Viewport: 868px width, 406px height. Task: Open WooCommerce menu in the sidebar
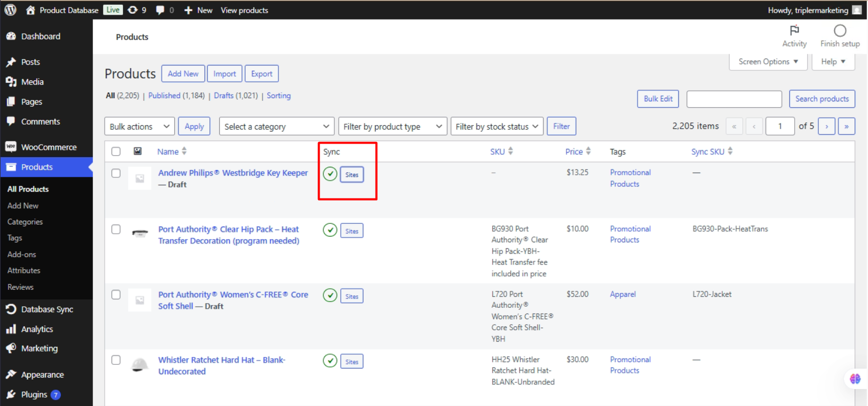[49, 147]
